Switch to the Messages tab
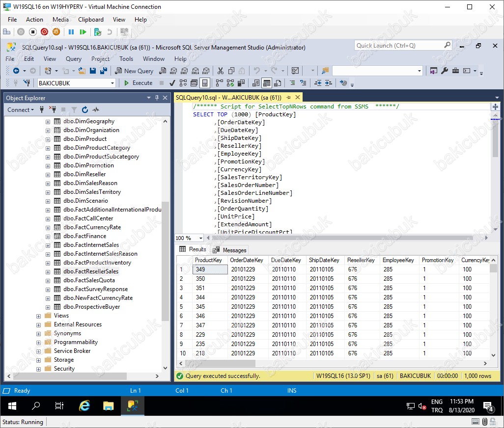504x428 pixels. (x=230, y=250)
